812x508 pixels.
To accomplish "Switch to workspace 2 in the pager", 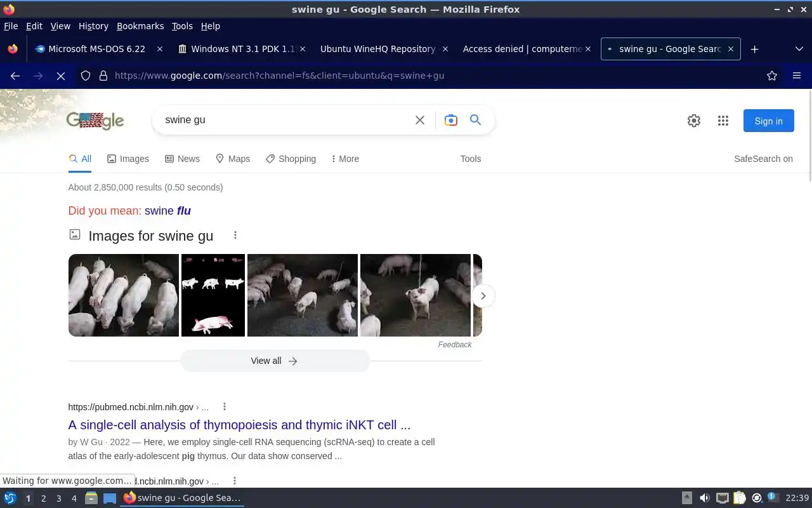I will click(43, 498).
